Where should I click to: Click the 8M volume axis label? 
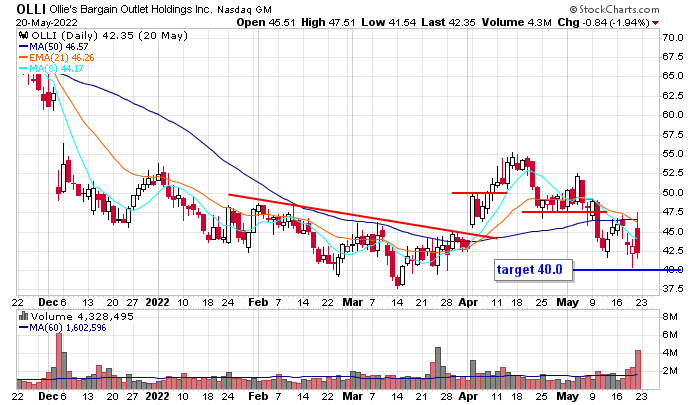coord(670,317)
